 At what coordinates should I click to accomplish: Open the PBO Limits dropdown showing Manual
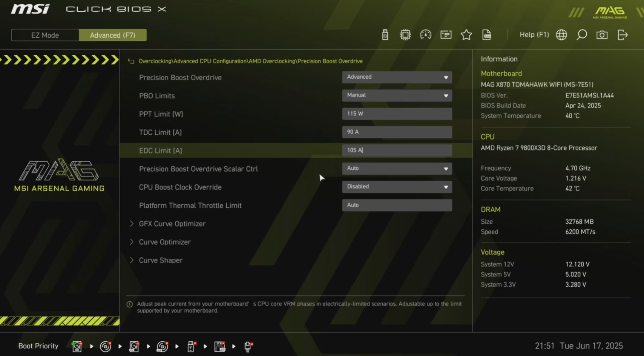click(397, 95)
